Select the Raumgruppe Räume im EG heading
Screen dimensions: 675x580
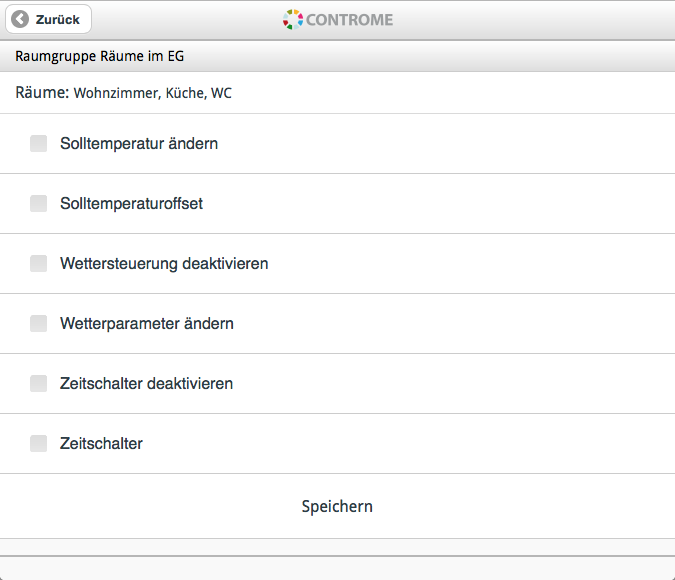point(99,56)
